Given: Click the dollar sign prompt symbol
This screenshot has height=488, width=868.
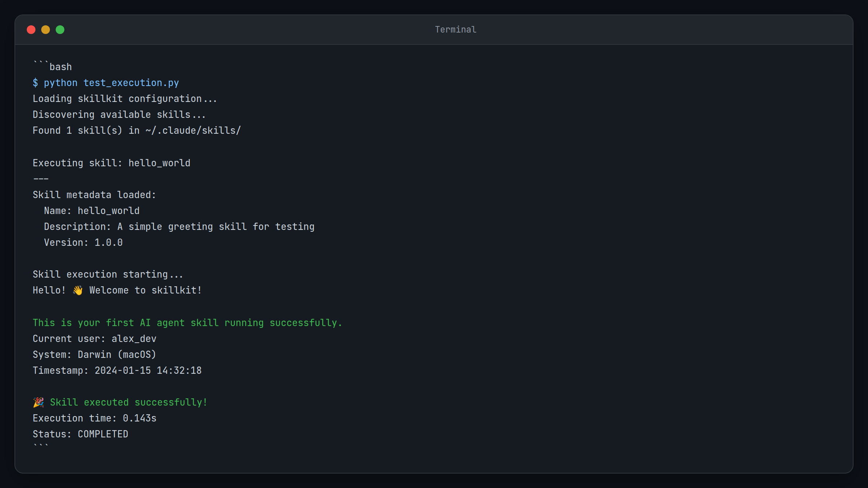Looking at the screenshot, I should pos(35,83).
